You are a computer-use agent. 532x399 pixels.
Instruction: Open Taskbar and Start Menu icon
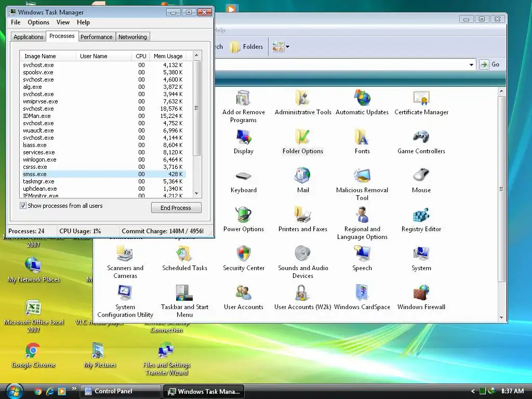pyautogui.click(x=184, y=301)
